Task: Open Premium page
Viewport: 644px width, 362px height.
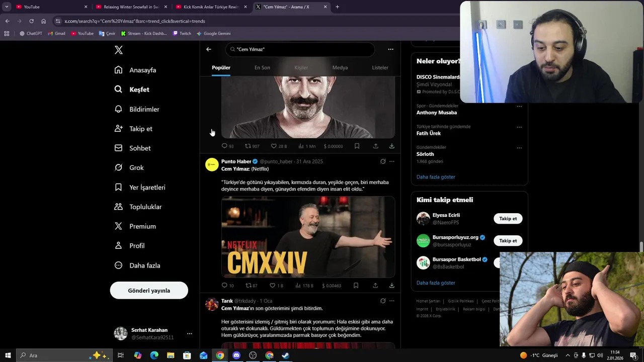Action: tap(135, 226)
